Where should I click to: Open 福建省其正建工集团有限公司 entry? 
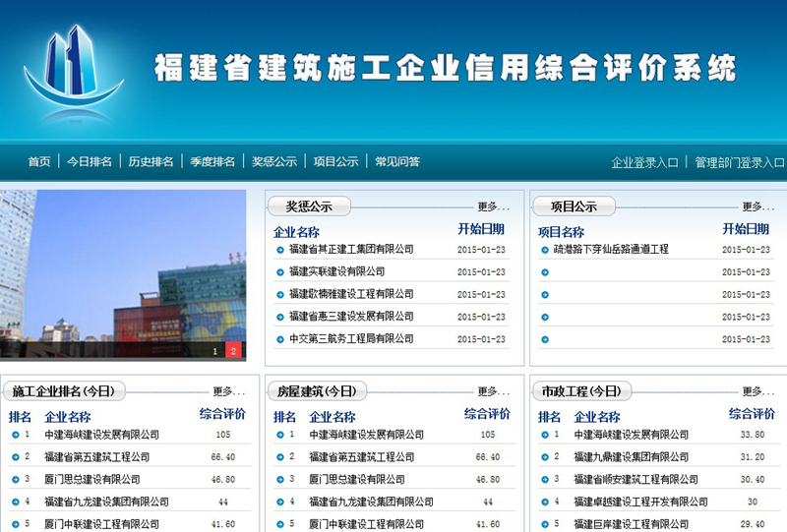point(351,250)
